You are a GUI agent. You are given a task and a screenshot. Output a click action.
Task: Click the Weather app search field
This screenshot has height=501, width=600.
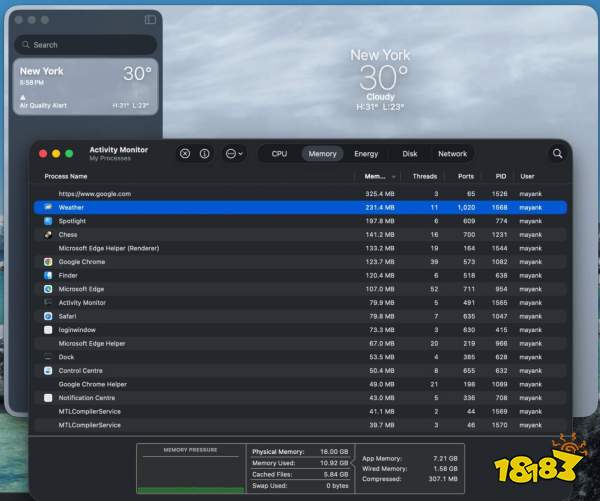(x=86, y=45)
